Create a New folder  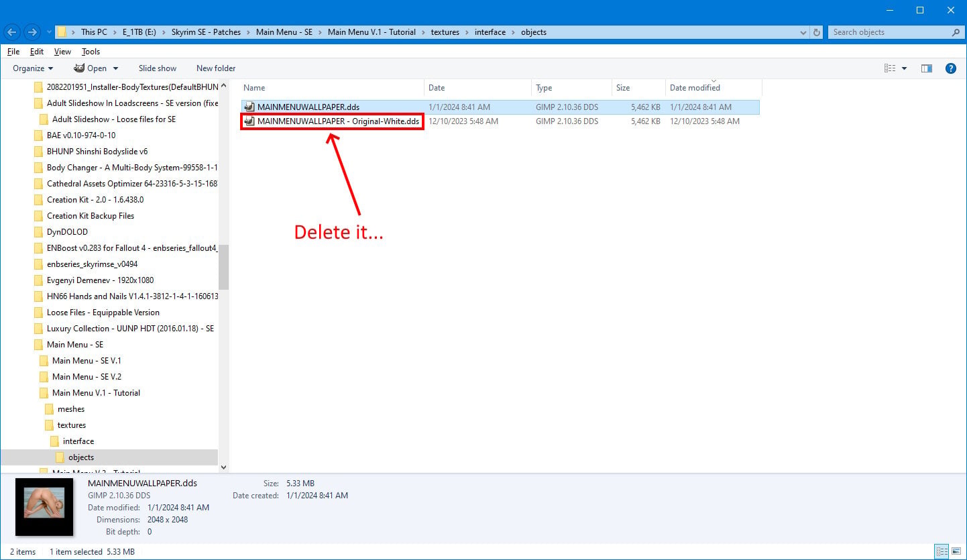point(216,68)
